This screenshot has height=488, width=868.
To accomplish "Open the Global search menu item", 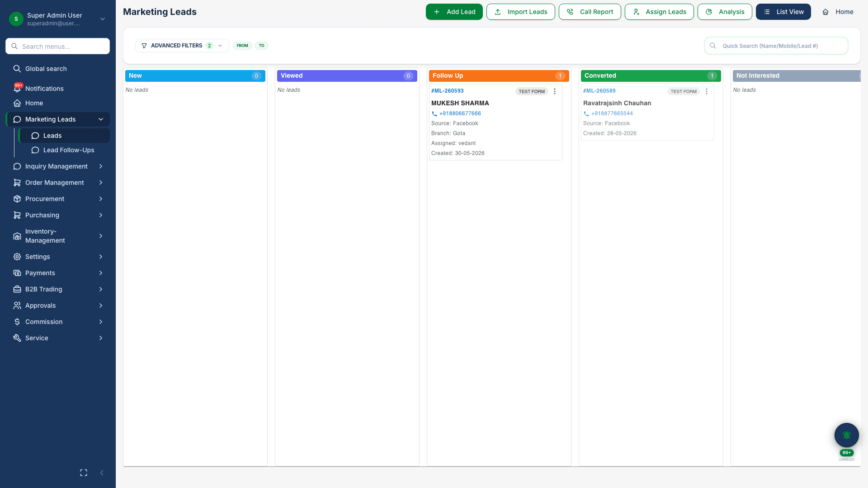I will click(57, 69).
